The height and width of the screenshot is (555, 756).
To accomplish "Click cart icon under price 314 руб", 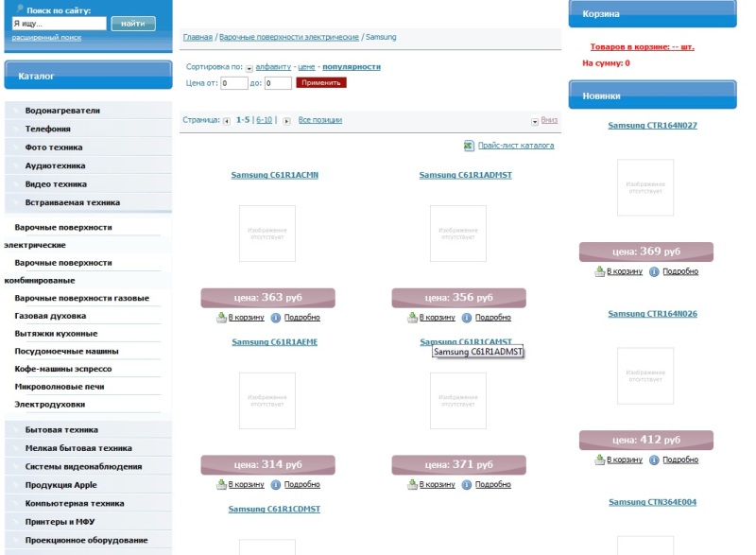I will [x=221, y=484].
